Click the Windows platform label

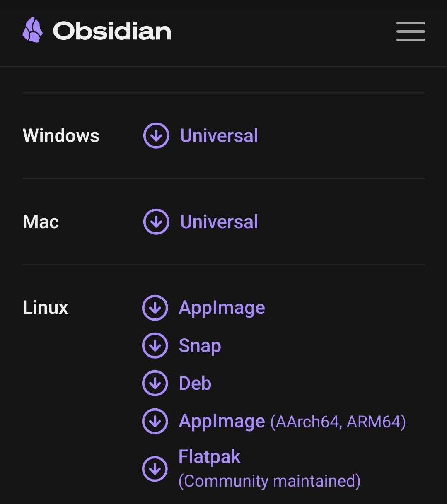tap(61, 136)
